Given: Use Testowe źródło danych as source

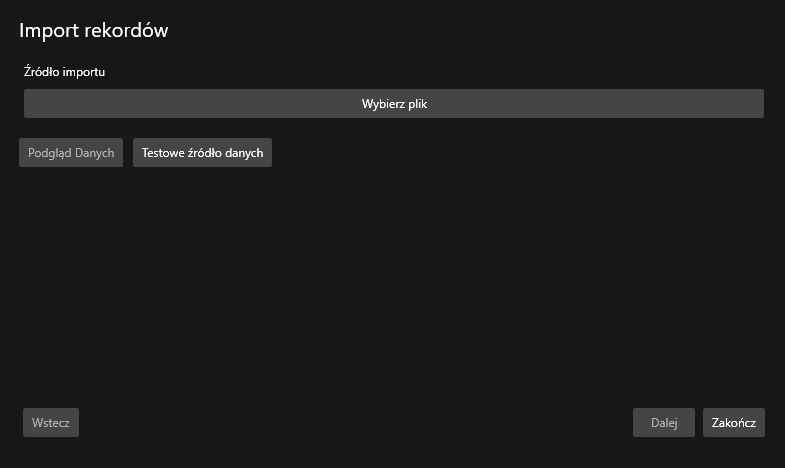Looking at the screenshot, I should pyautogui.click(x=202, y=153).
